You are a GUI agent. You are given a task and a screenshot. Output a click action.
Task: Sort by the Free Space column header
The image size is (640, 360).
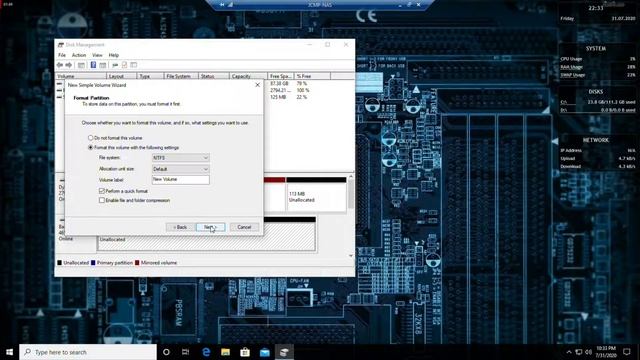[280, 76]
